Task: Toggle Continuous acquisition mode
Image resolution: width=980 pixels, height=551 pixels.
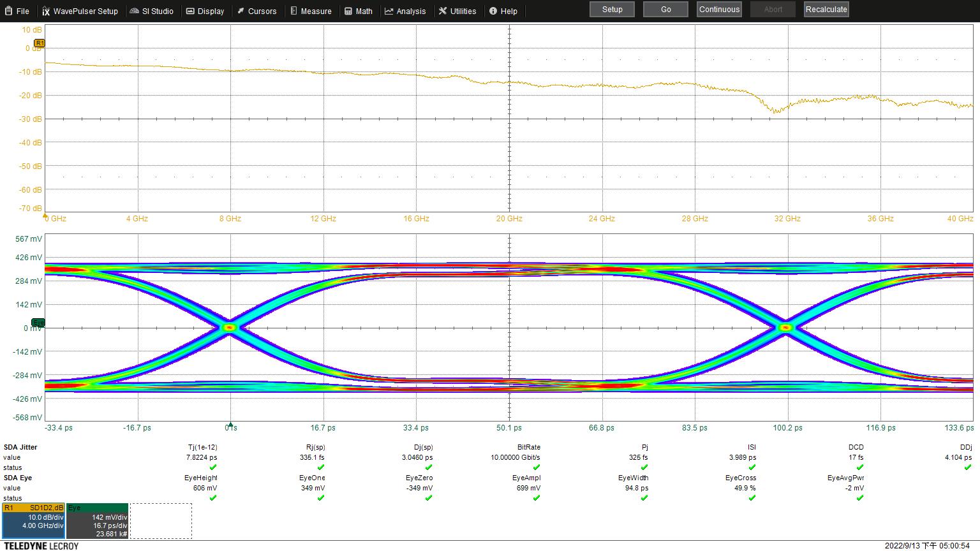Action: [x=718, y=9]
